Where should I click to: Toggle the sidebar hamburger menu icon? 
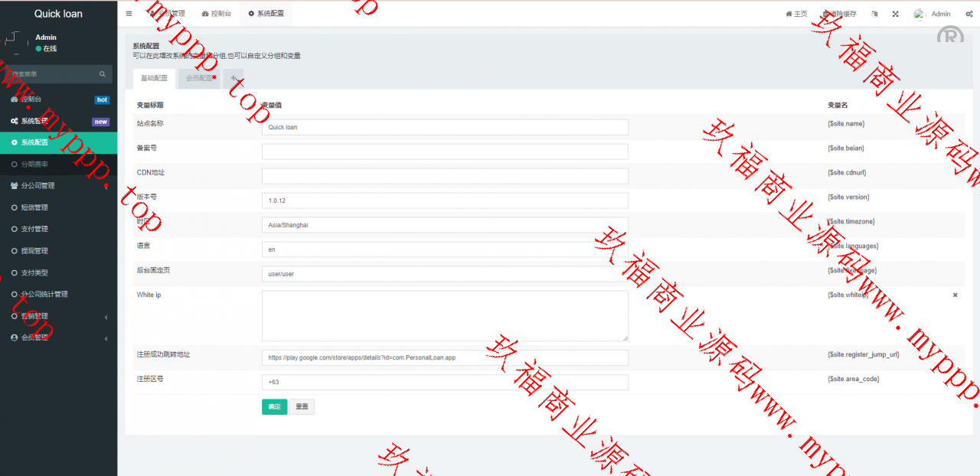(129, 14)
